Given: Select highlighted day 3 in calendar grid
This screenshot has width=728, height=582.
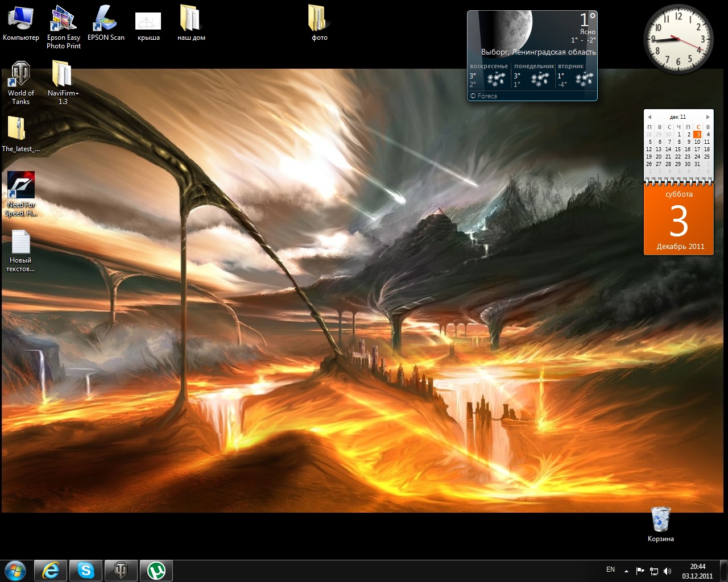Looking at the screenshot, I should pyautogui.click(x=697, y=135).
